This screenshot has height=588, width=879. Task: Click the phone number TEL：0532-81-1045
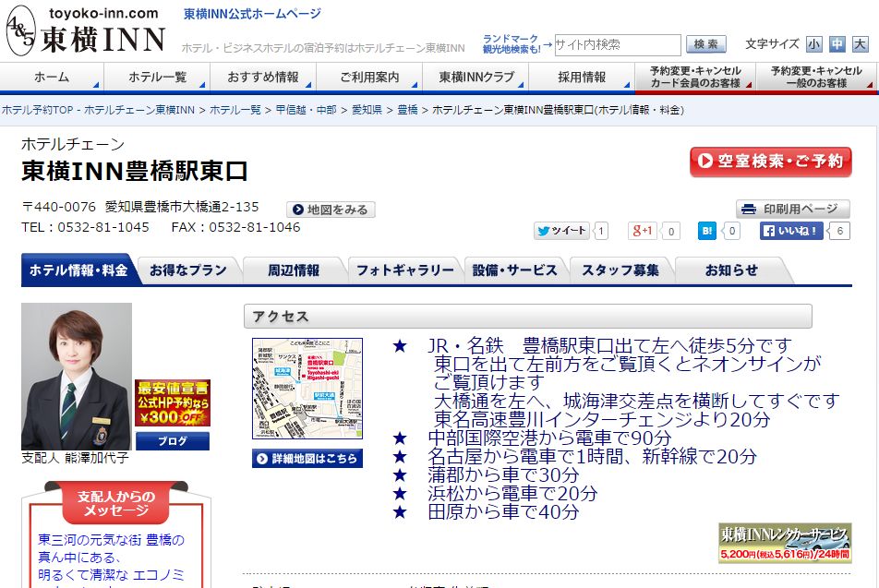(85, 227)
